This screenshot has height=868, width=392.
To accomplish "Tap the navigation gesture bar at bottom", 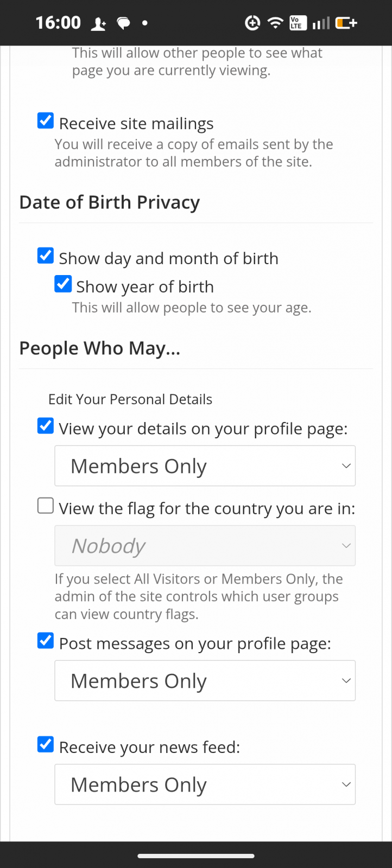I will click(196, 856).
